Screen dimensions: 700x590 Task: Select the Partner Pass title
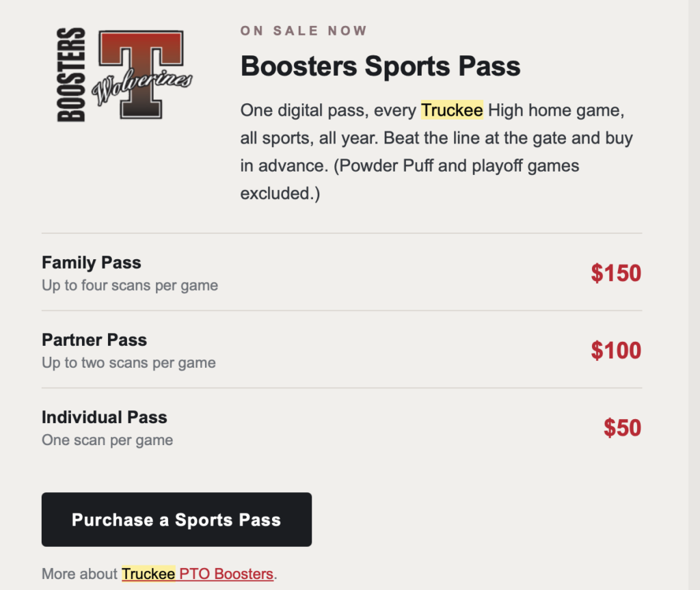[x=94, y=340]
